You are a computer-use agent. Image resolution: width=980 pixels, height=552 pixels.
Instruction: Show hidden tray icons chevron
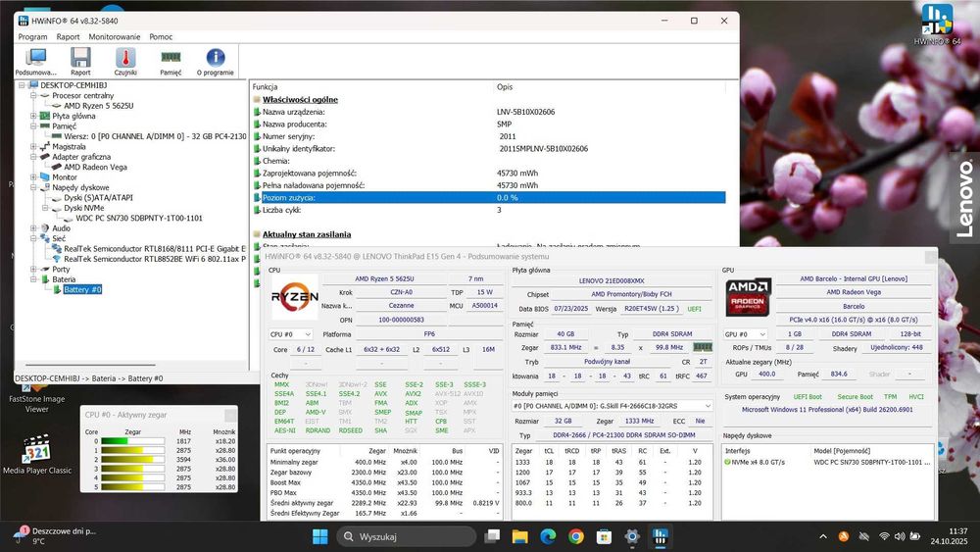pos(823,536)
